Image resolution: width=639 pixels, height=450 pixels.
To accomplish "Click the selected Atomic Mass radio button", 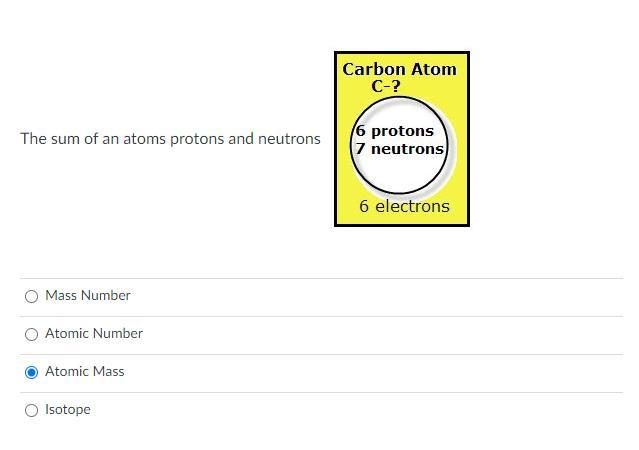I will point(31,372).
